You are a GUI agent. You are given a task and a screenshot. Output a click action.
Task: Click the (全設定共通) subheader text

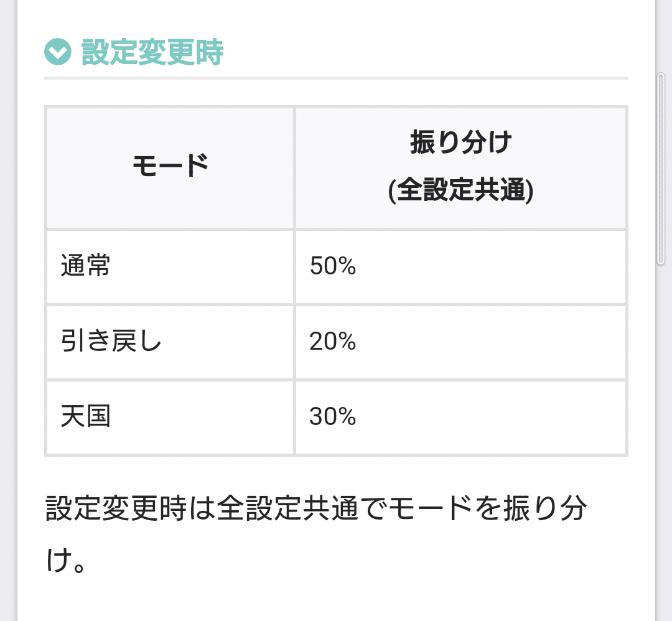coord(460,190)
